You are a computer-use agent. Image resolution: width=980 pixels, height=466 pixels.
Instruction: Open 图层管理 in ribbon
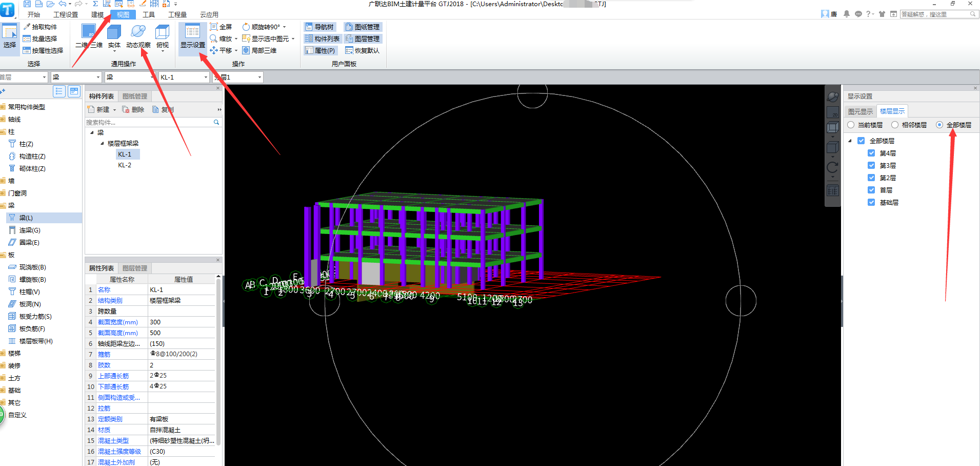(x=363, y=38)
